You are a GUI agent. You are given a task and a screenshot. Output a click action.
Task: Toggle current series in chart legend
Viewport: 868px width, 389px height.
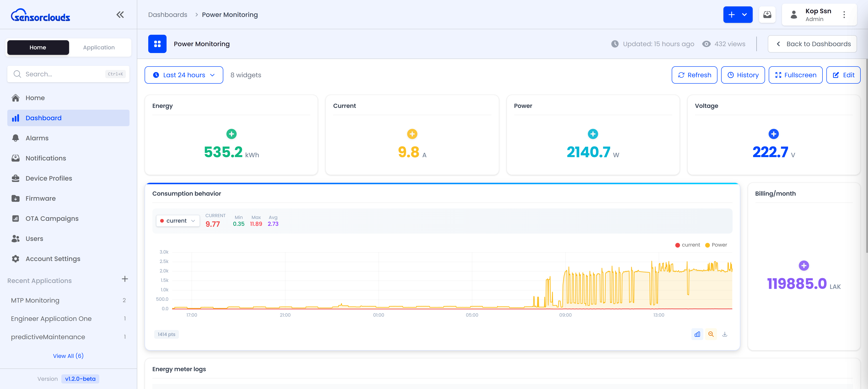coord(687,245)
